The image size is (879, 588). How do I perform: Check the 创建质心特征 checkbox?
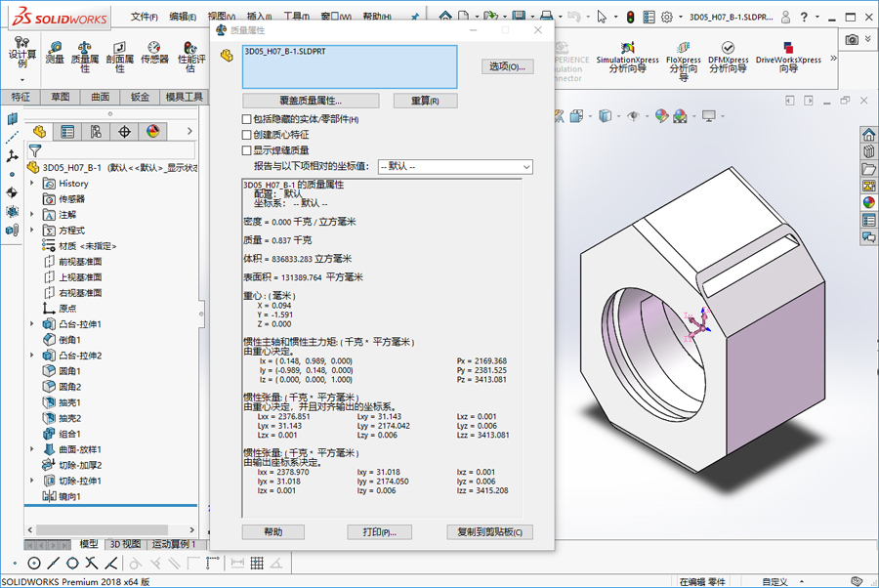point(246,135)
